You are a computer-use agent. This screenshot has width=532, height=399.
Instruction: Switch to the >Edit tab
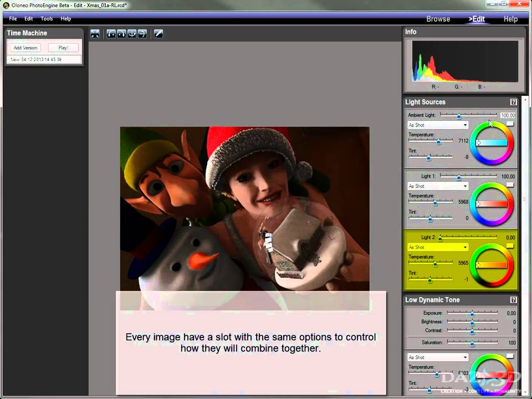pos(477,19)
